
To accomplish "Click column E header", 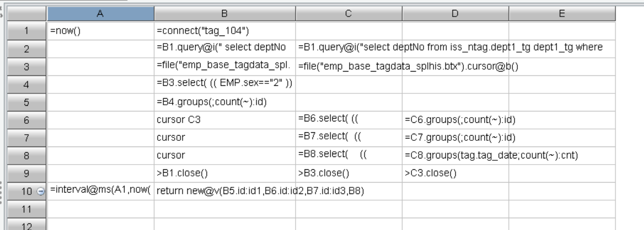I will (562, 15).
